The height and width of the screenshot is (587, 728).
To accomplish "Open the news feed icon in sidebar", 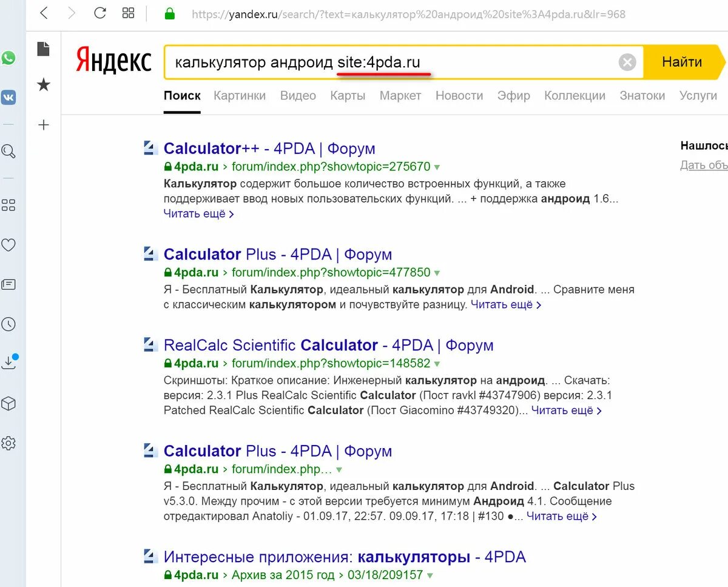I will 8,284.
